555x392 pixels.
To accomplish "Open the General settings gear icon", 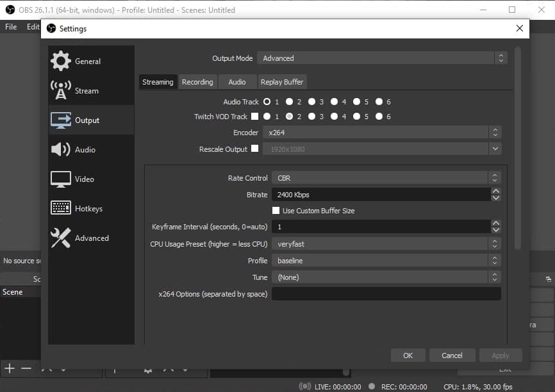I will tap(61, 61).
